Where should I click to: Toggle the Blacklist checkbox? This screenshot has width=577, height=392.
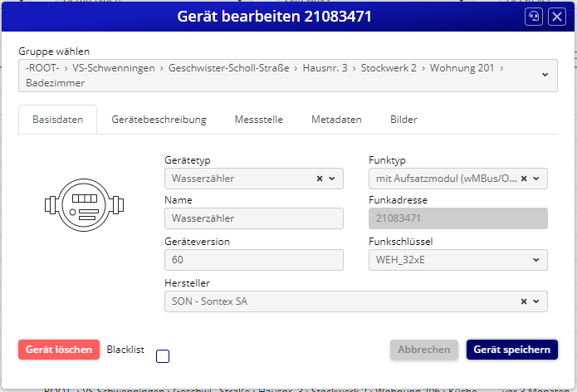163,356
